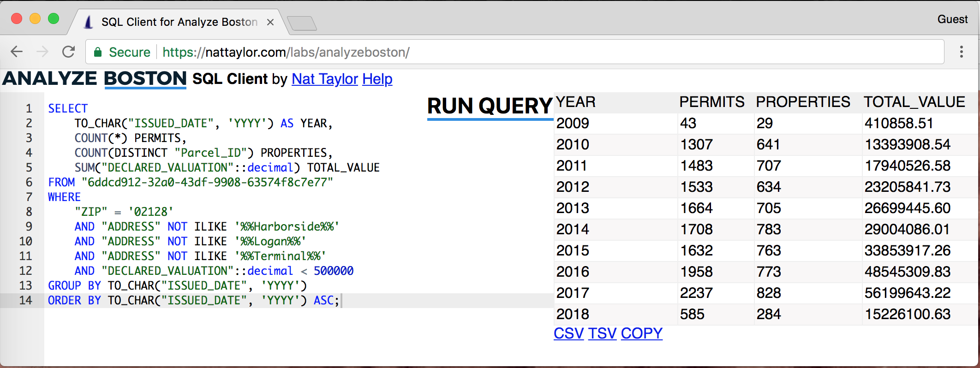Screen dimensions: 980x368
Task: Open the Chrome three-dot menu
Action: [962, 52]
